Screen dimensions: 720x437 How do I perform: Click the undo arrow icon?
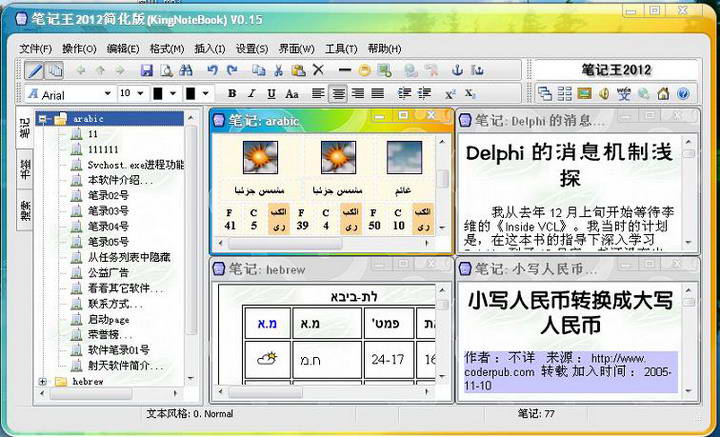(x=212, y=70)
